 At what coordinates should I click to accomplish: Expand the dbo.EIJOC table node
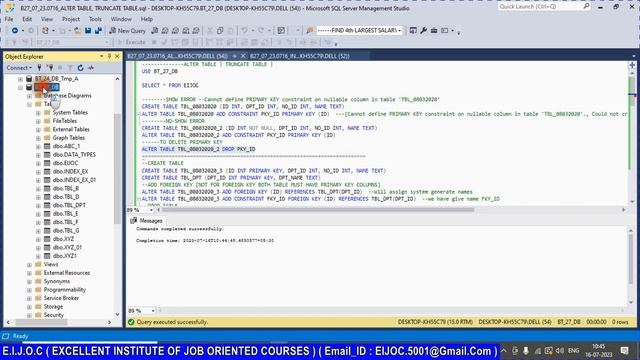click(x=38, y=163)
